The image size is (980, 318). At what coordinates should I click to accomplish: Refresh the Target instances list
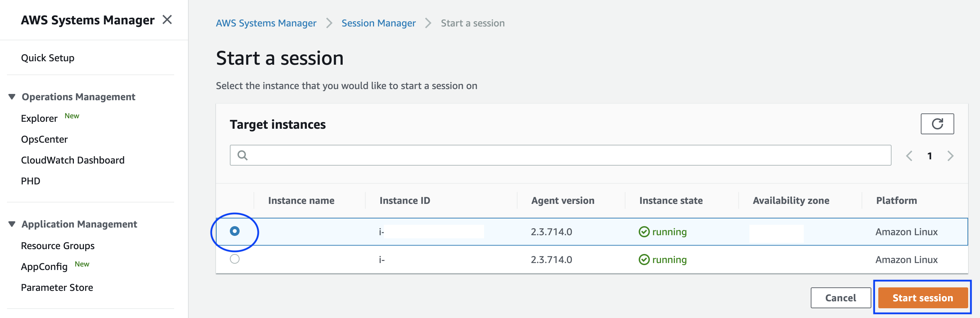pyautogui.click(x=937, y=124)
